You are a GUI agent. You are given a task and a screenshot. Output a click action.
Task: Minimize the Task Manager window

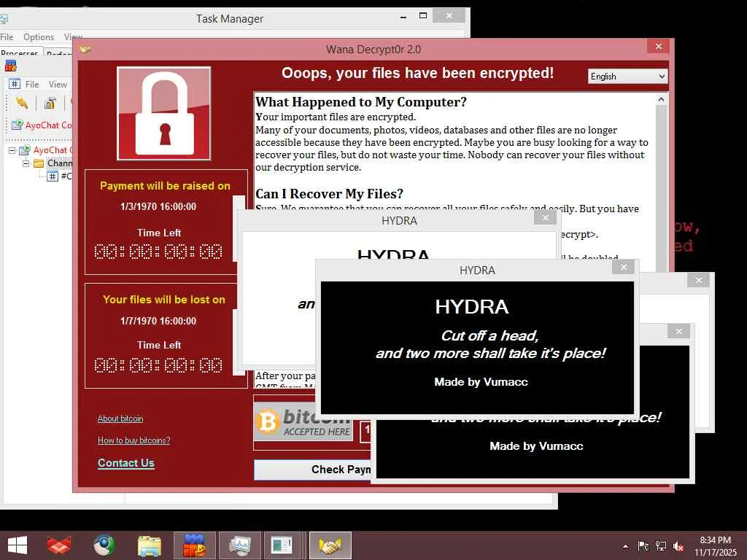tap(403, 17)
